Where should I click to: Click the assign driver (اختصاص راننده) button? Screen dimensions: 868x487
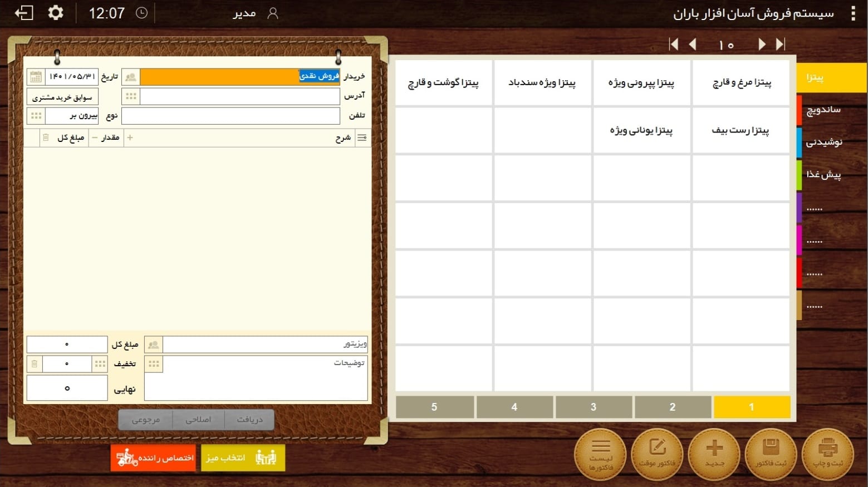tap(154, 458)
